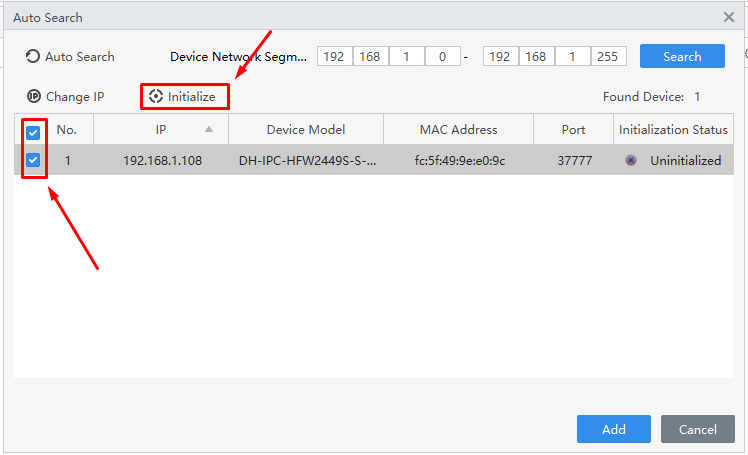The height and width of the screenshot is (455, 748).
Task: Toggle the select-all checkbox in table header
Action: tap(33, 133)
